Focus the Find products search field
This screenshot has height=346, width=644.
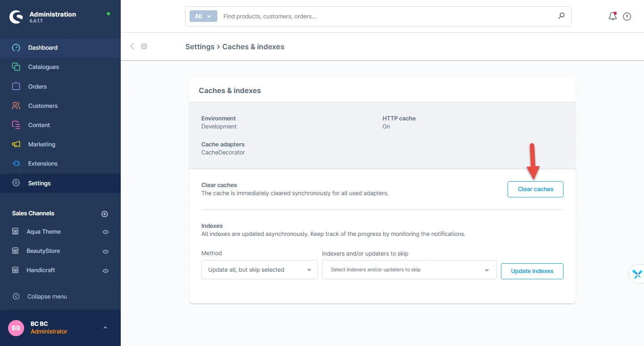pos(385,16)
